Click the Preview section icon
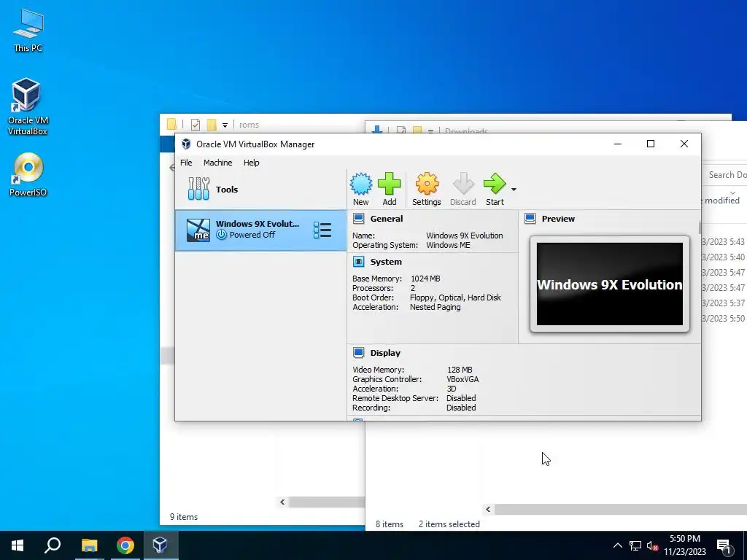The width and height of the screenshot is (747, 560). 530,219
